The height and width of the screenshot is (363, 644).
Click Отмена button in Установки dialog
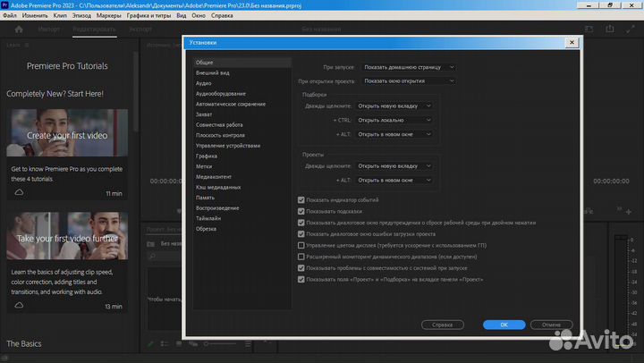pos(551,325)
